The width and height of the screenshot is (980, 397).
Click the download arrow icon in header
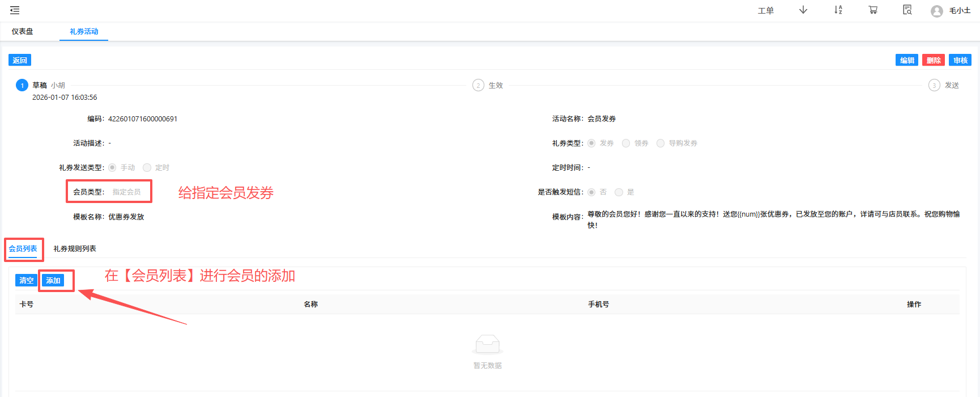(803, 10)
